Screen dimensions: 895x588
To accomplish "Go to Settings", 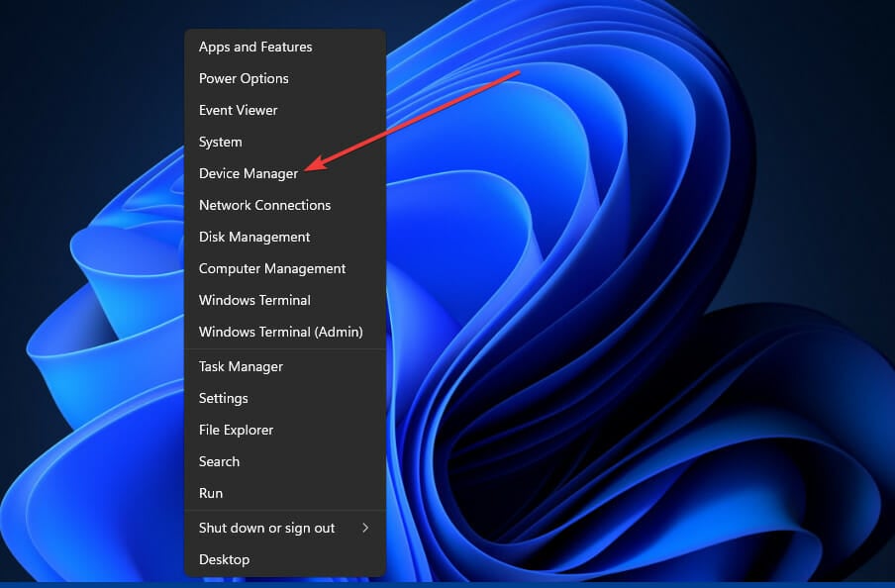I will [x=285, y=399].
